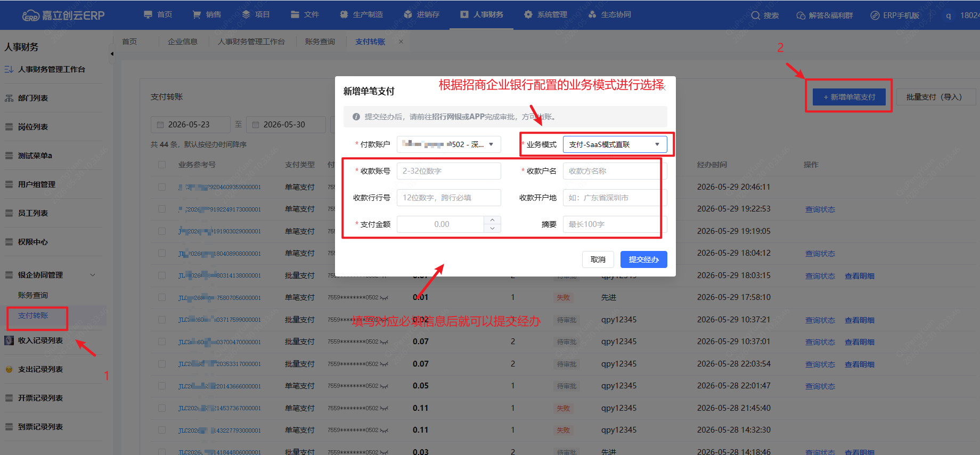Select 支付转账 in the sidebar submenu

[33, 315]
